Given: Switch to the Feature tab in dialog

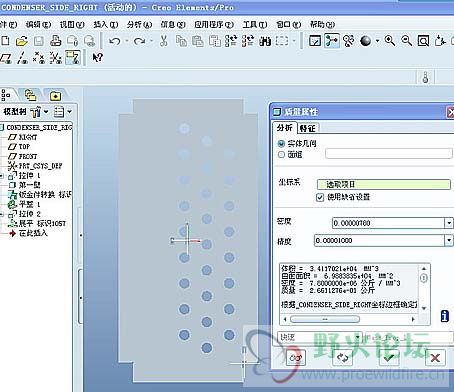Looking at the screenshot, I should click(x=307, y=128).
